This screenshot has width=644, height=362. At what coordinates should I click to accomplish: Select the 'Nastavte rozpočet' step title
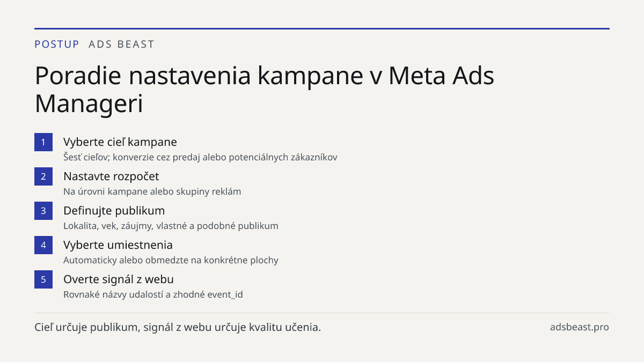(111, 176)
